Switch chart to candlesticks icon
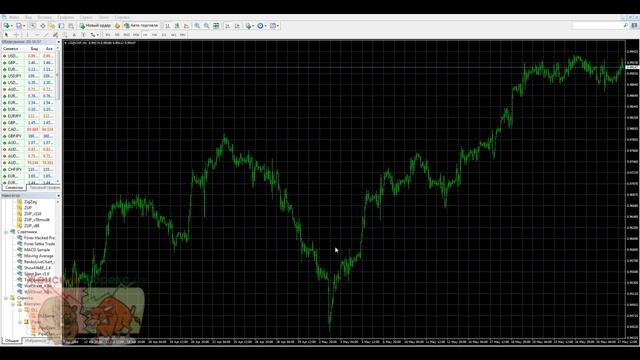Screen dimensions: 640x360 [177, 26]
